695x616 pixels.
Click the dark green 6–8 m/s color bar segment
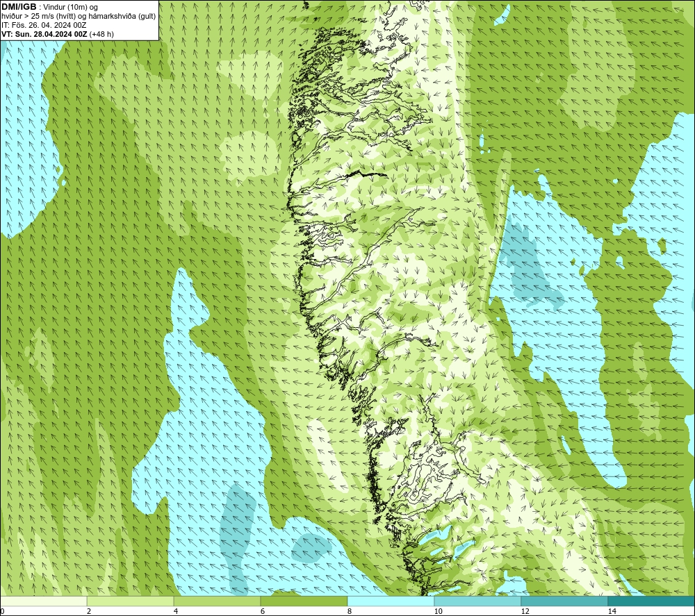[304, 601]
